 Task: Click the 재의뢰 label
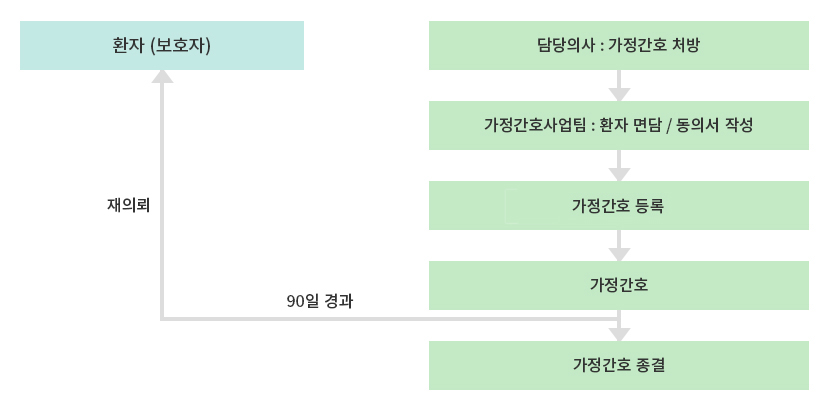(129, 206)
